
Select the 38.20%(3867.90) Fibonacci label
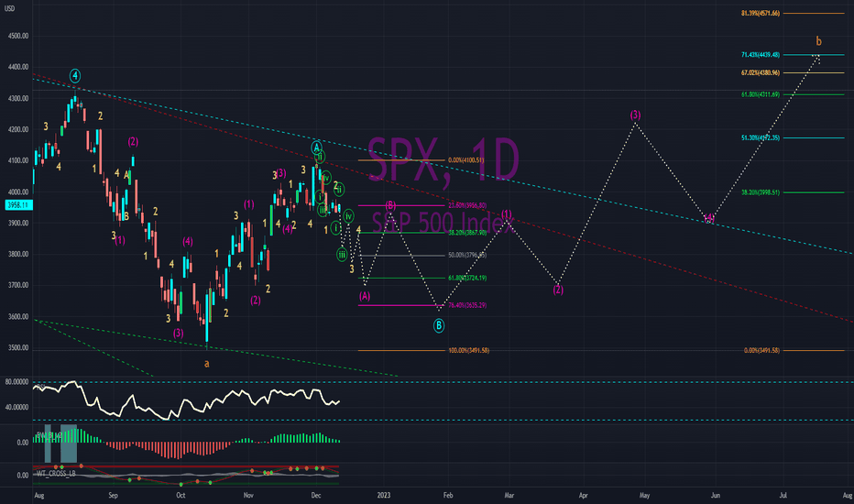(467, 233)
